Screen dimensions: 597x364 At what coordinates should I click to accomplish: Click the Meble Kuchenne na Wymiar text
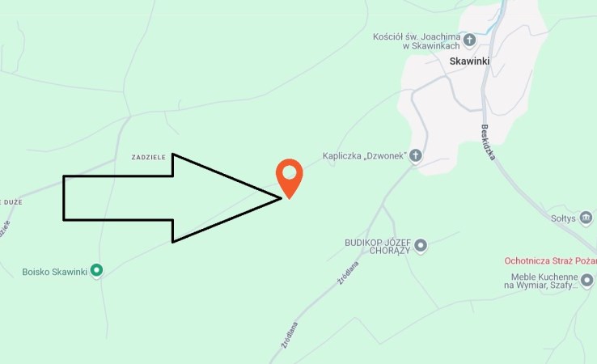pyautogui.click(x=540, y=281)
